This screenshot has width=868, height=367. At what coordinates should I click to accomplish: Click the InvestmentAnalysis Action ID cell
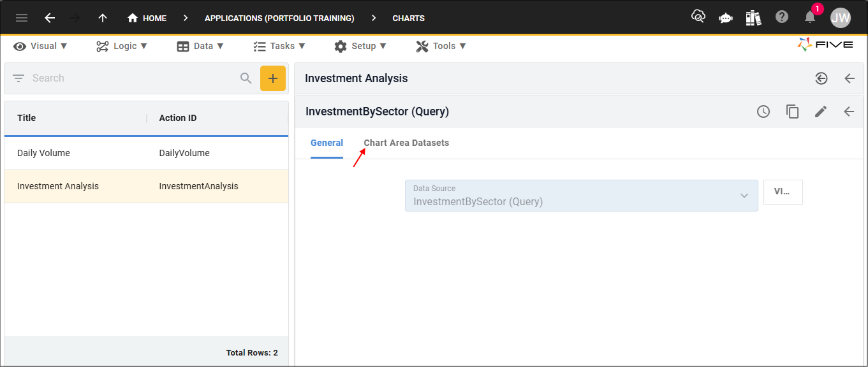coord(198,186)
